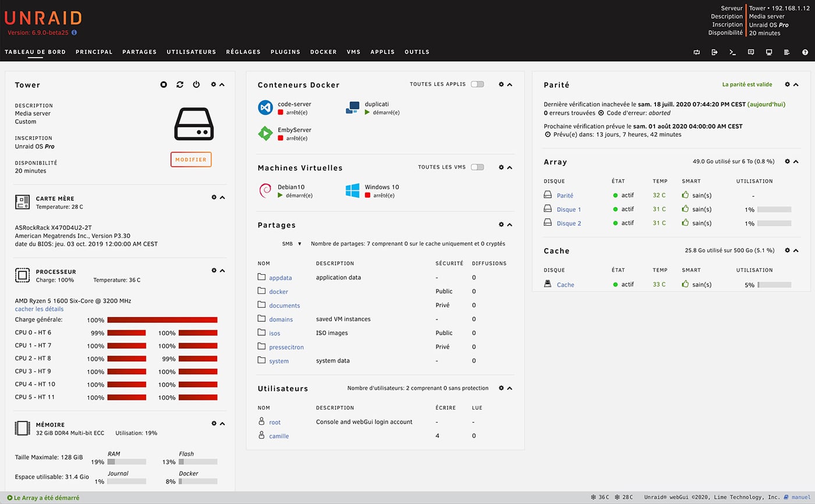The image size is (815, 504).
Task: Open the Docker menu tab
Action: [x=323, y=52]
